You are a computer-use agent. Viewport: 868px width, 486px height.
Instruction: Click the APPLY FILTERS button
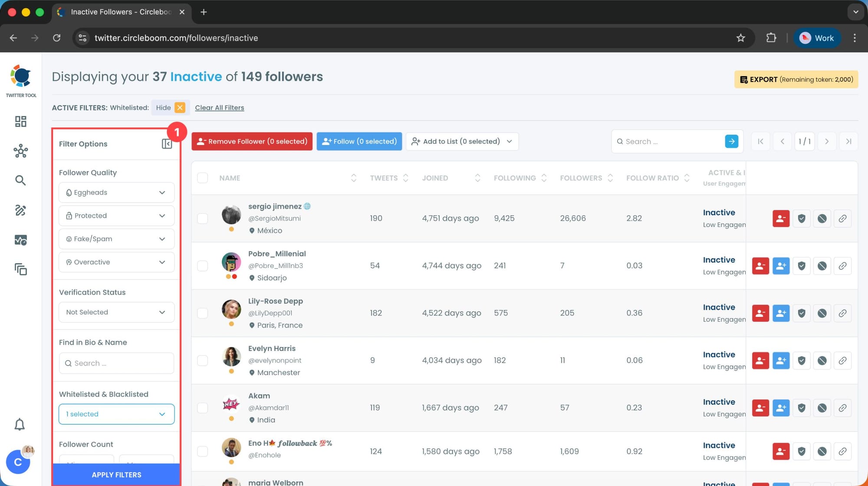[116, 474]
